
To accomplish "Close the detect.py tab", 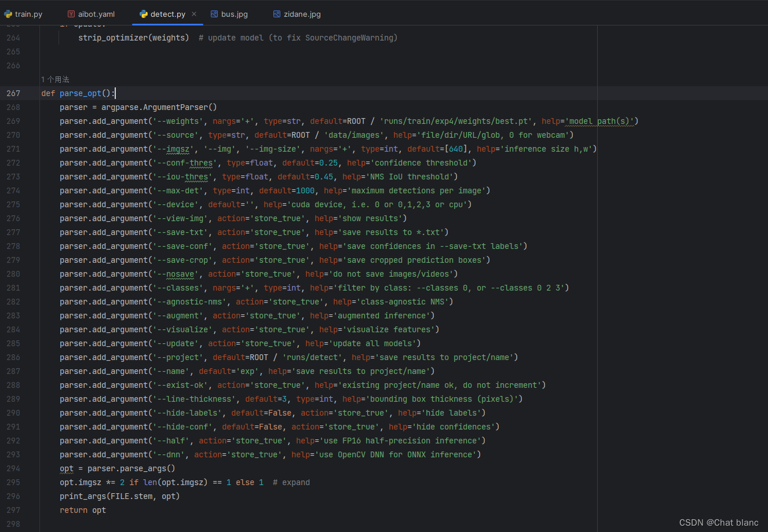I will (x=194, y=14).
